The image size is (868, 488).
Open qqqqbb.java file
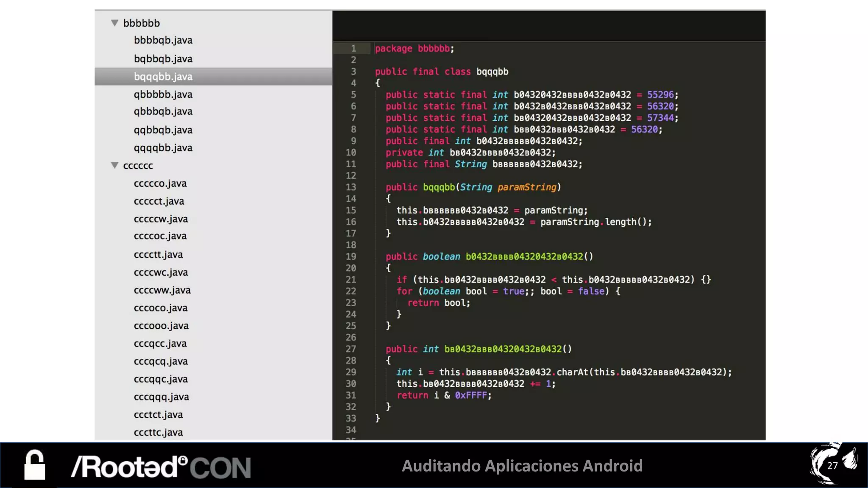tap(163, 148)
